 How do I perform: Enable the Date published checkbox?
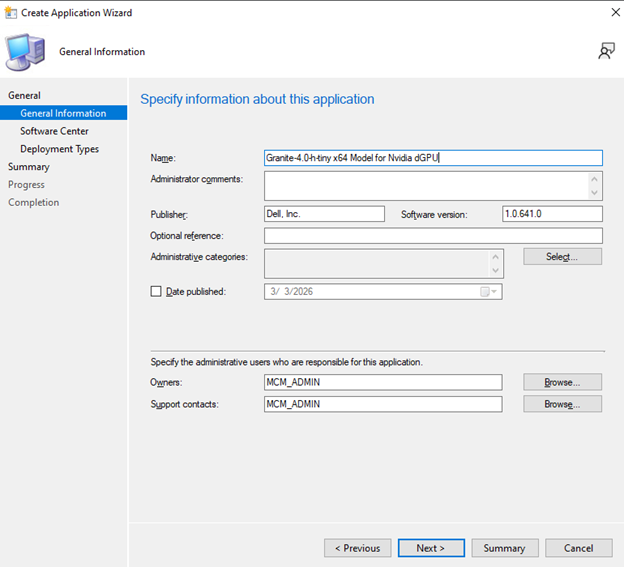(156, 292)
